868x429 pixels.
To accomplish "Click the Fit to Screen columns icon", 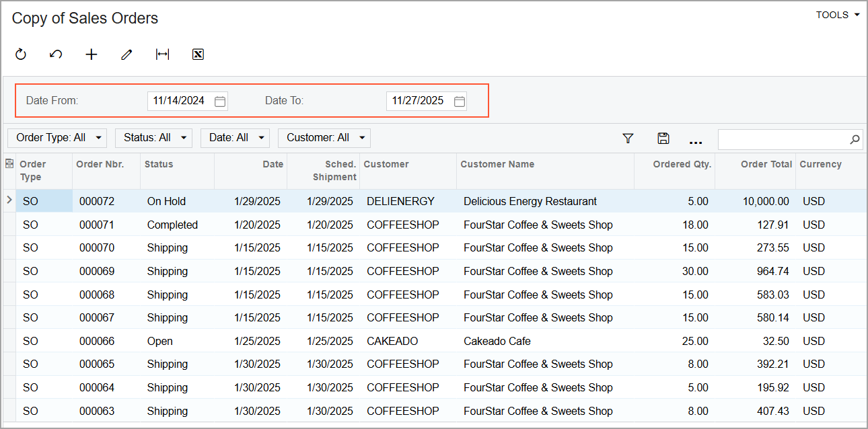I will coord(162,54).
